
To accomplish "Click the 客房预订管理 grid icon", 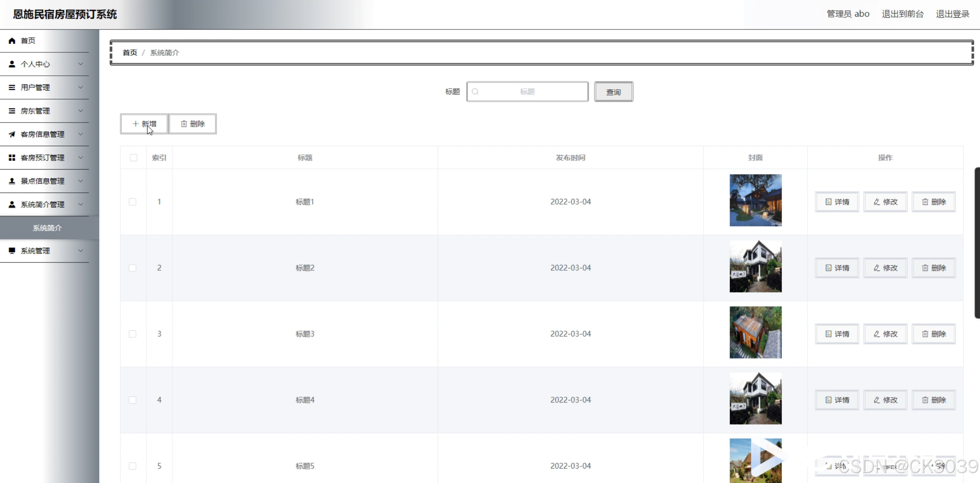I will (12, 158).
